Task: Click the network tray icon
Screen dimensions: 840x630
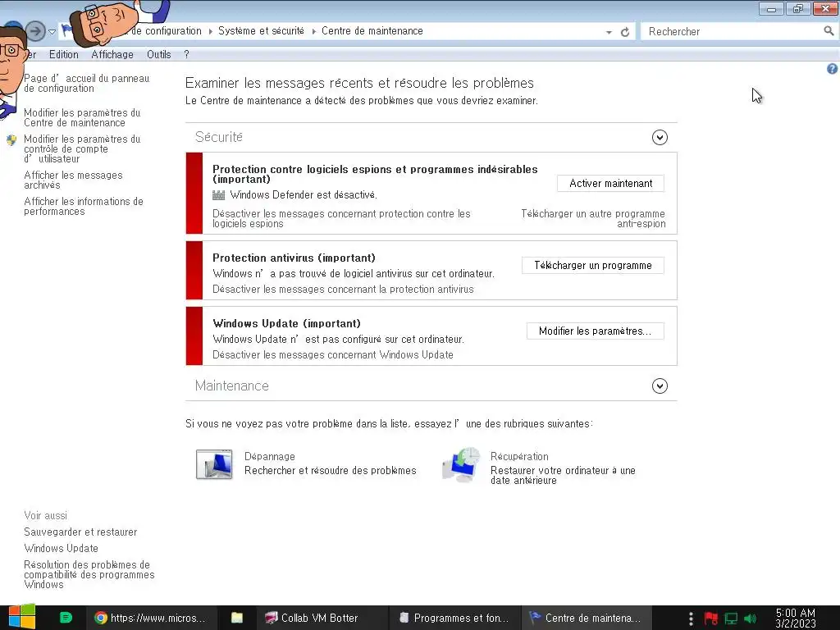Action: coord(731,619)
